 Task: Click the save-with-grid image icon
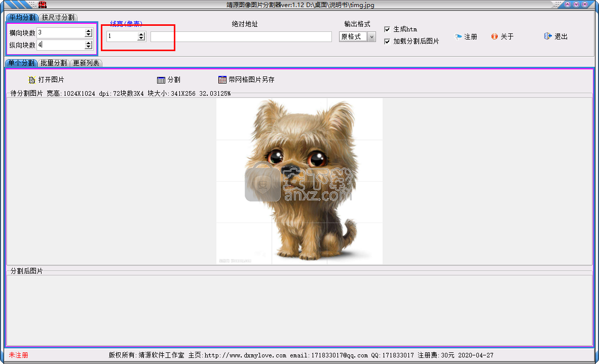point(222,79)
